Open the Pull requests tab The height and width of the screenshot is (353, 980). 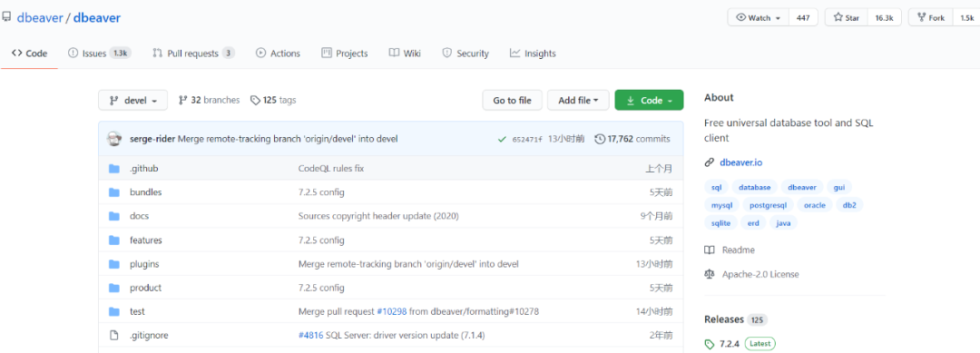(194, 54)
